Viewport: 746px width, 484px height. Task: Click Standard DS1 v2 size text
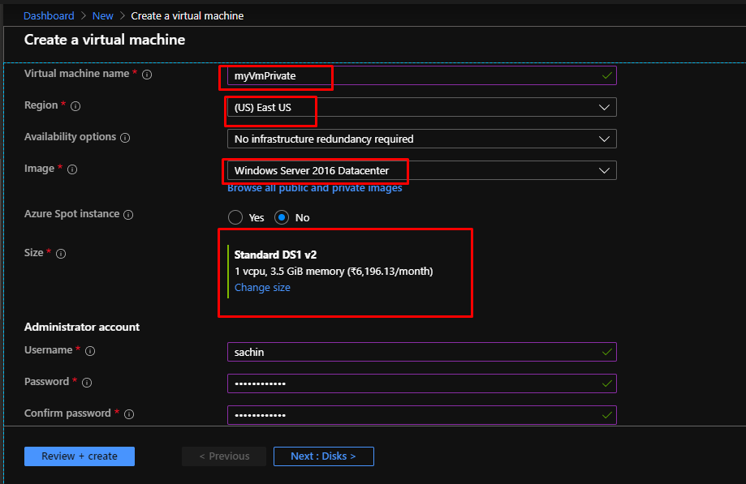tap(275, 255)
